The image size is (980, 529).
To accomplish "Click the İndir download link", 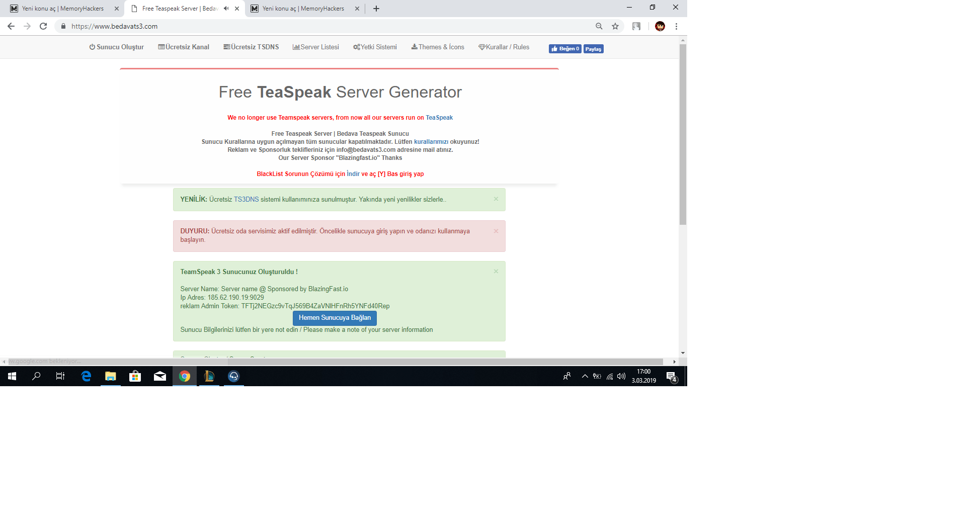I will pos(353,174).
